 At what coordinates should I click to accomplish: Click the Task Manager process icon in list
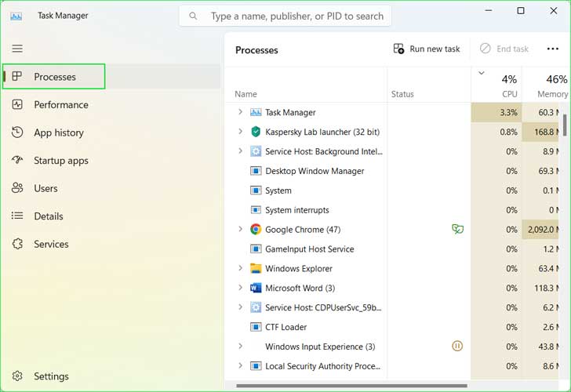(256, 112)
